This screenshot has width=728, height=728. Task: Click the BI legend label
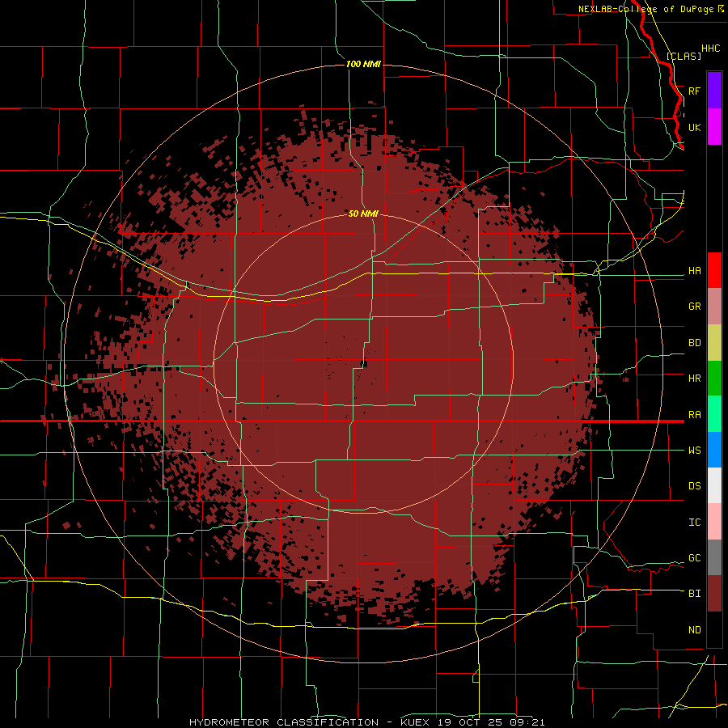point(695,594)
